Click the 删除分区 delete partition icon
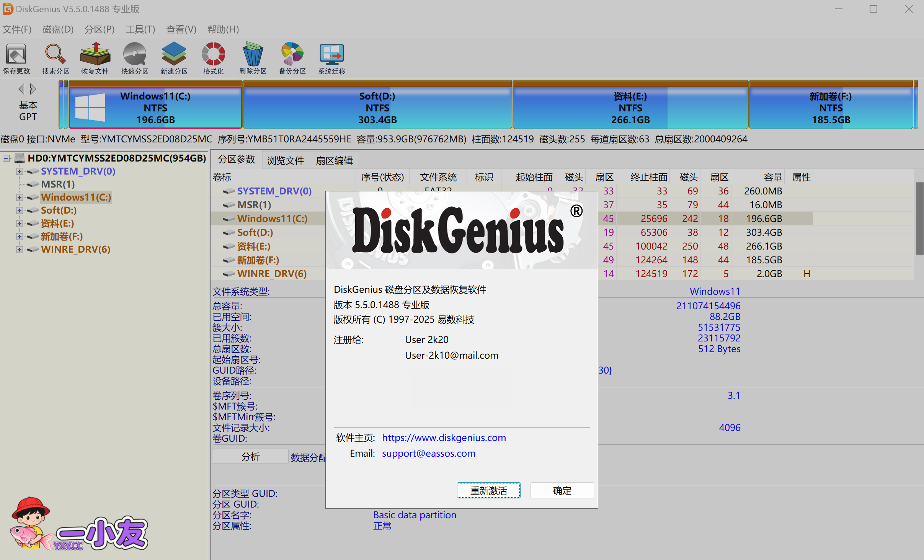The height and width of the screenshot is (560, 924). pyautogui.click(x=253, y=58)
